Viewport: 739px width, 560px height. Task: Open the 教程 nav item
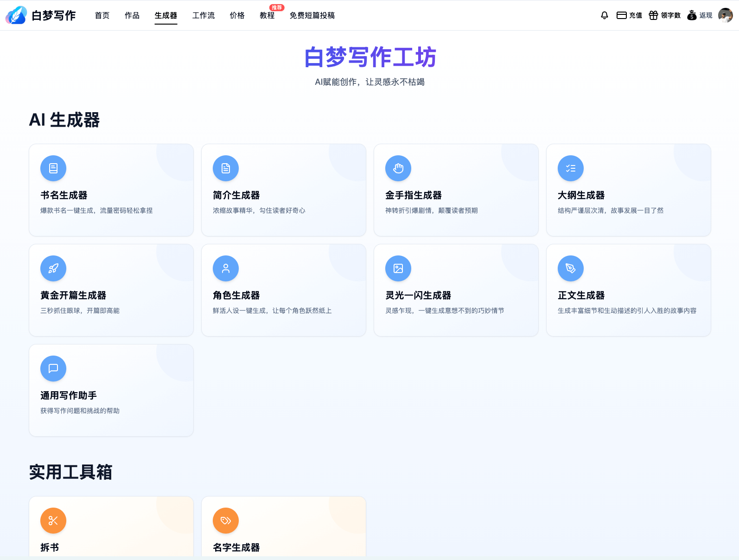(x=267, y=15)
